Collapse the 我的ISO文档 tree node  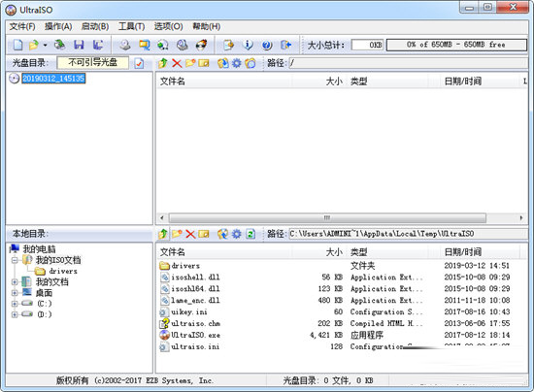(15, 260)
